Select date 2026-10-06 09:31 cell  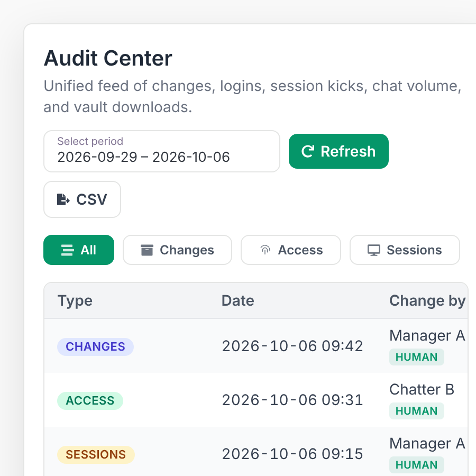pos(292,400)
